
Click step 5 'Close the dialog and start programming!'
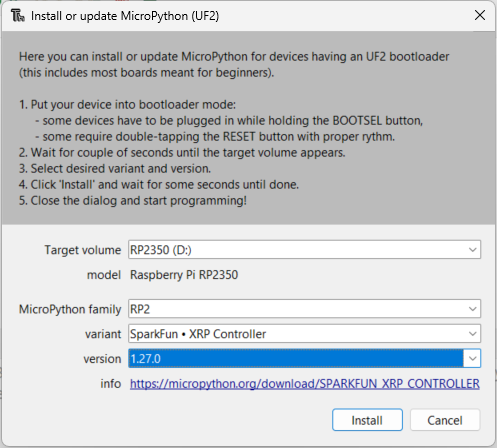click(133, 201)
